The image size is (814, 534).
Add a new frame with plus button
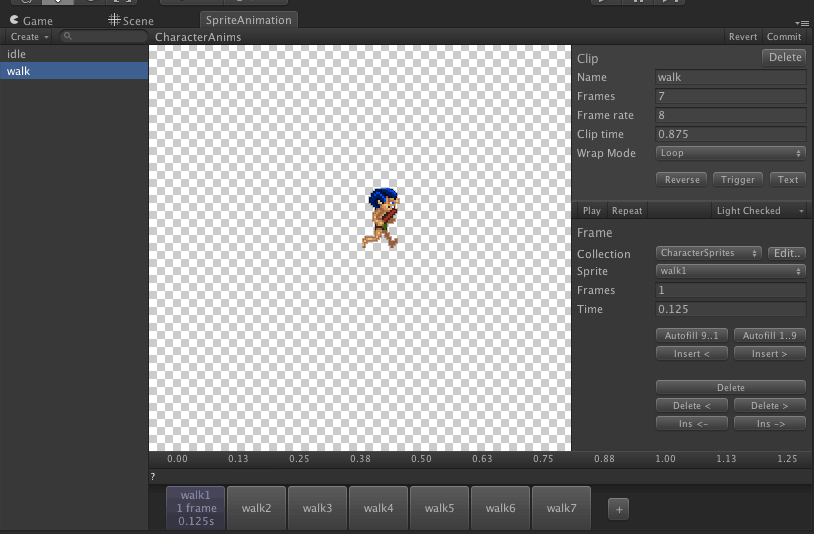(618, 510)
